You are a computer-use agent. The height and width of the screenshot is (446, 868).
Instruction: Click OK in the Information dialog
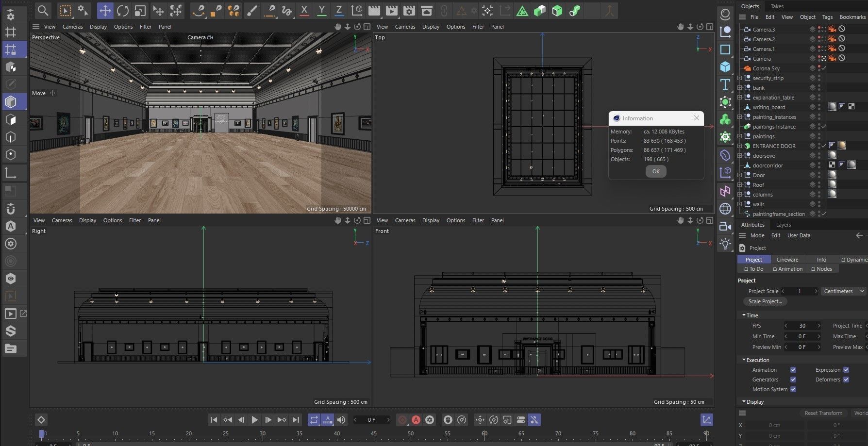tap(656, 171)
